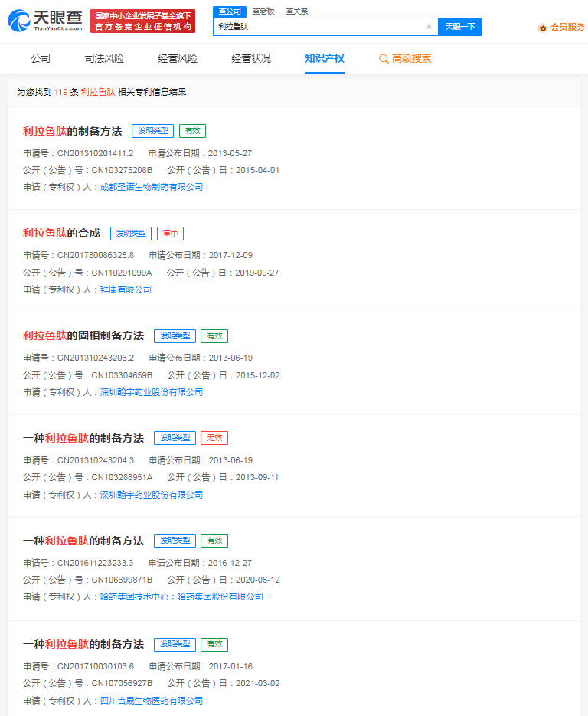Select application number CN201310243206.2

pyautogui.click(x=96, y=358)
